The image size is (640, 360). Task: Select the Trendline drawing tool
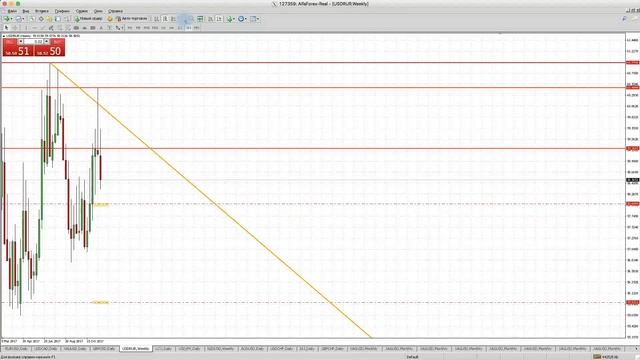[x=42, y=28]
